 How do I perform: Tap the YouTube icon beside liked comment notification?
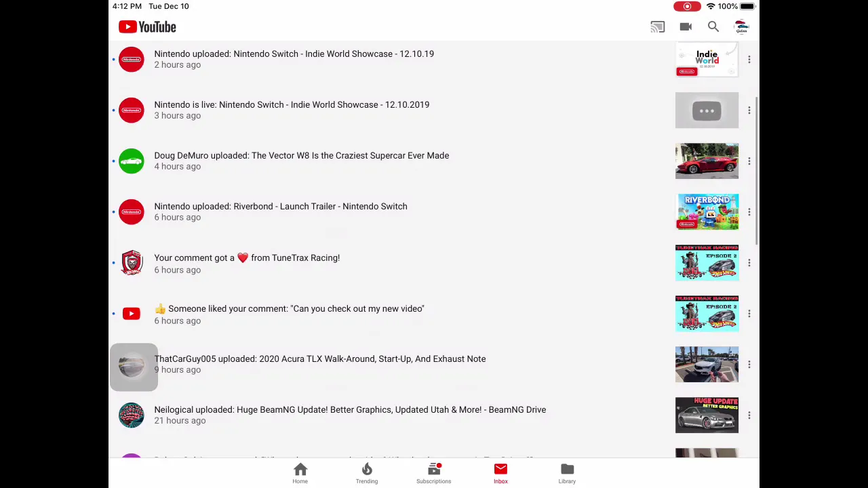[x=132, y=314]
